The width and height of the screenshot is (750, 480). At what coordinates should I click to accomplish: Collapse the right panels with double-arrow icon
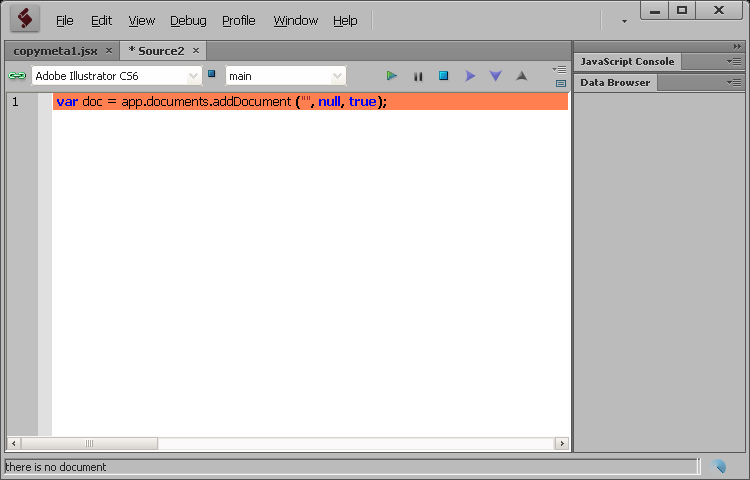pos(737,46)
